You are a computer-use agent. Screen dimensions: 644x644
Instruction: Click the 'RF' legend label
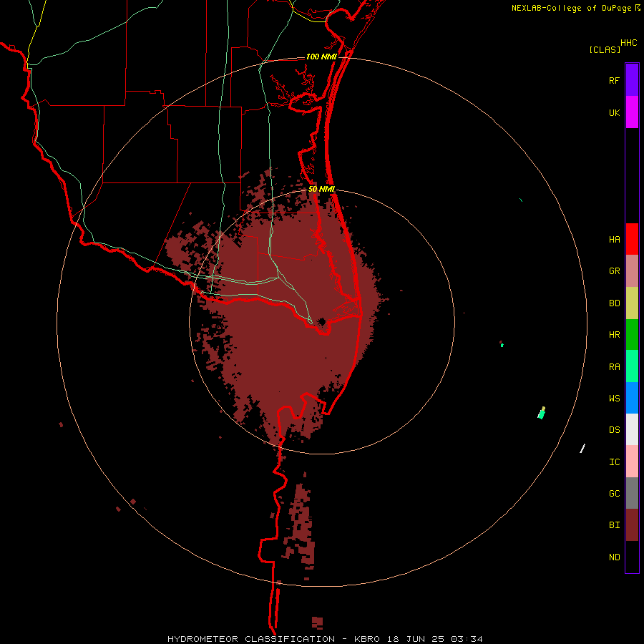pyautogui.click(x=614, y=80)
